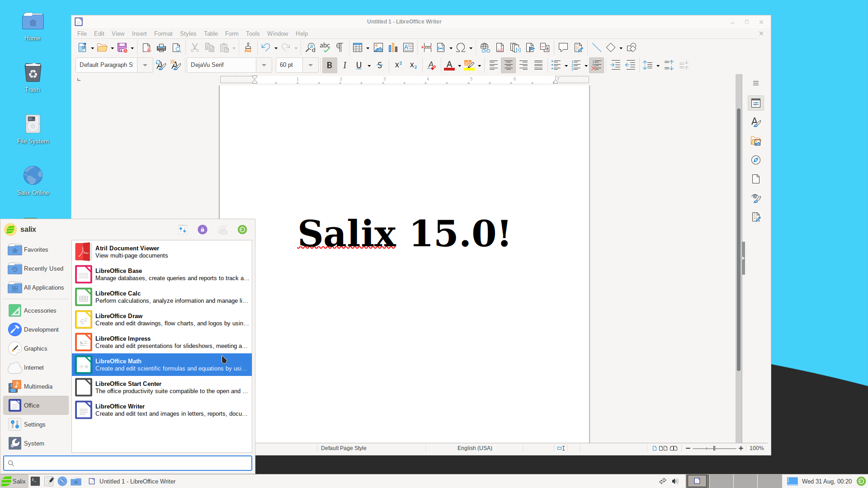
Task: Insert Hyperlink icon
Action: [x=485, y=48]
